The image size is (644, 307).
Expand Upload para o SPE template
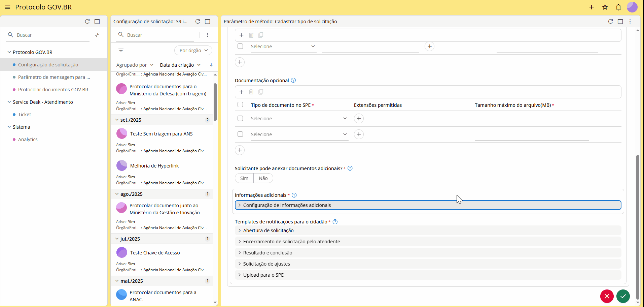pos(428,275)
